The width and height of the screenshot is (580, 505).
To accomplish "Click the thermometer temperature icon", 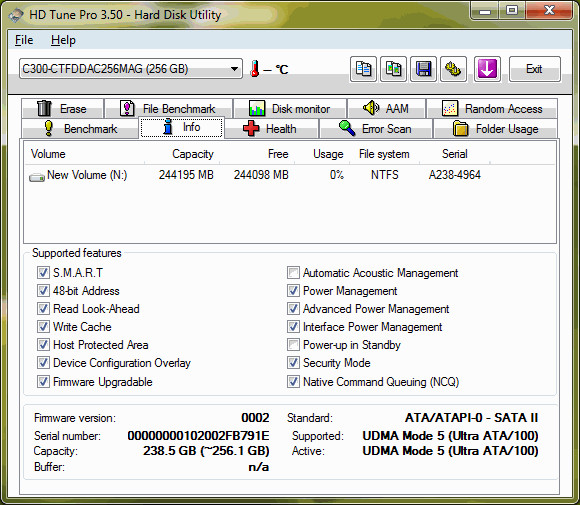I will click(254, 69).
